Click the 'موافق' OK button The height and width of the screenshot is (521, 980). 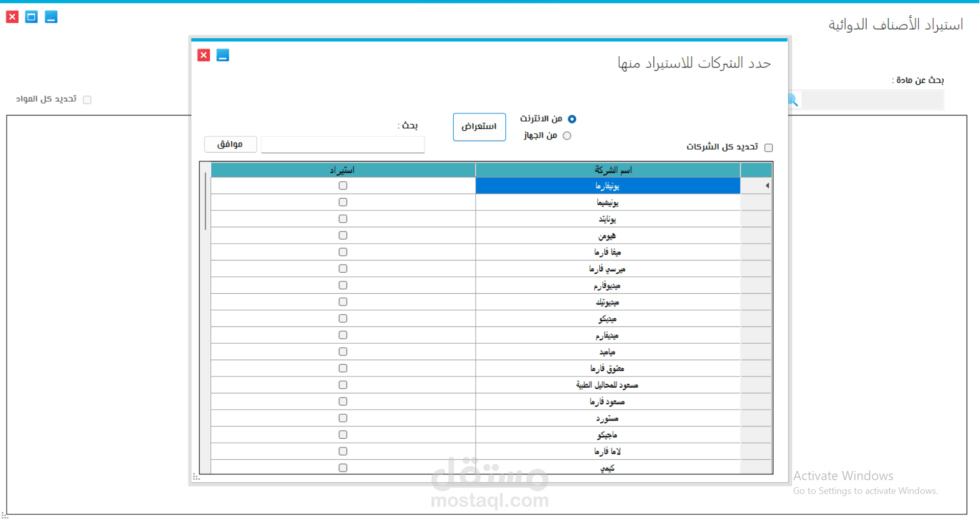coord(230,144)
